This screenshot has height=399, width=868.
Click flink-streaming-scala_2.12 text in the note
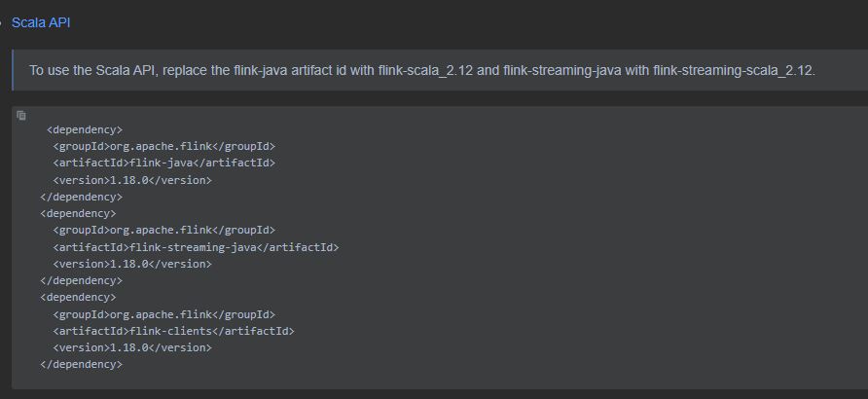coord(734,71)
